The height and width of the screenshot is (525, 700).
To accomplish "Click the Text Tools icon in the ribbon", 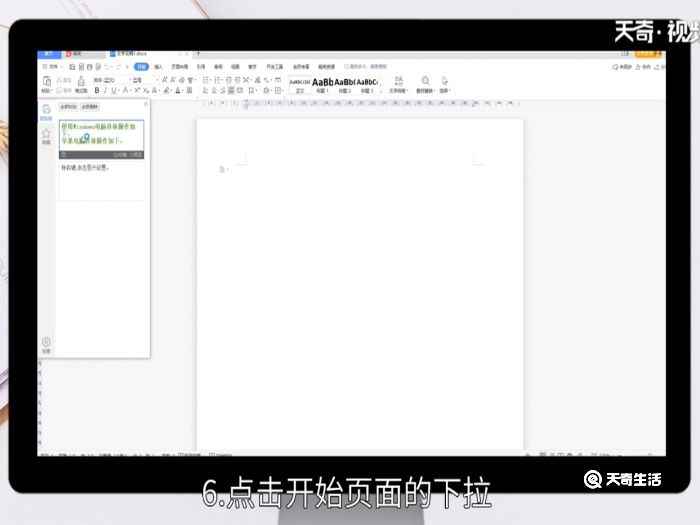I will point(398,81).
